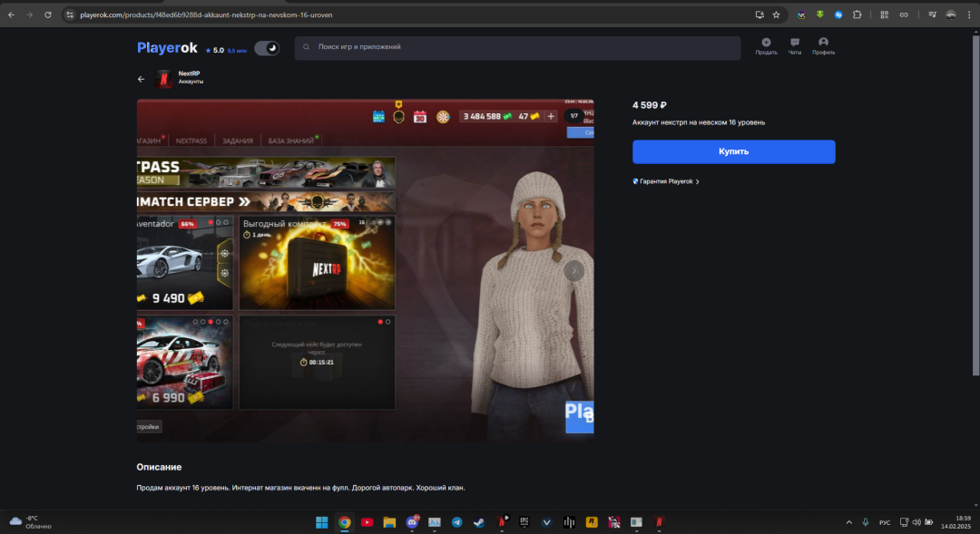Open the weather widget showing -8°C
Viewport: 980px width, 534px height.
[30, 522]
